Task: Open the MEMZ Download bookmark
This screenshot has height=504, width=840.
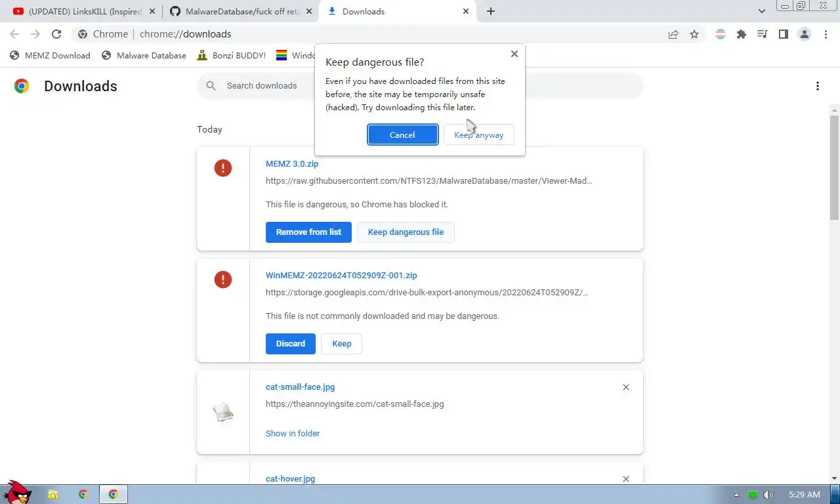Action: pyautogui.click(x=51, y=56)
